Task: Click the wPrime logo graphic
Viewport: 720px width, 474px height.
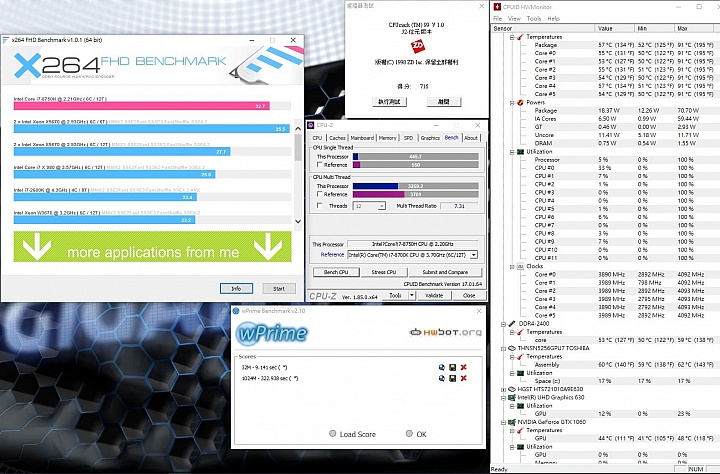Action: pyautogui.click(x=271, y=333)
